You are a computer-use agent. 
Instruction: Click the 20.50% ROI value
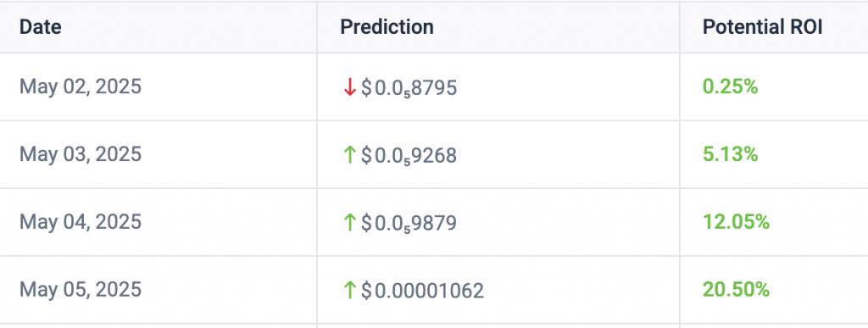tap(737, 289)
